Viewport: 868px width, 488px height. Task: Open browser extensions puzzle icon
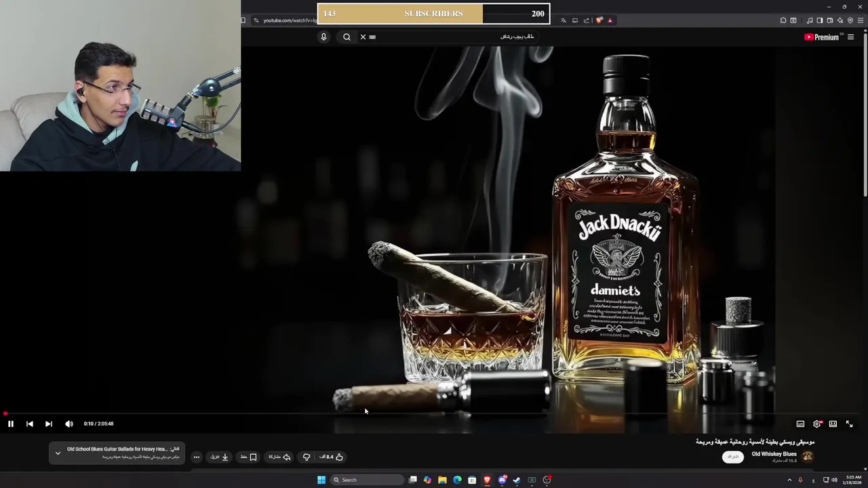tap(783, 20)
